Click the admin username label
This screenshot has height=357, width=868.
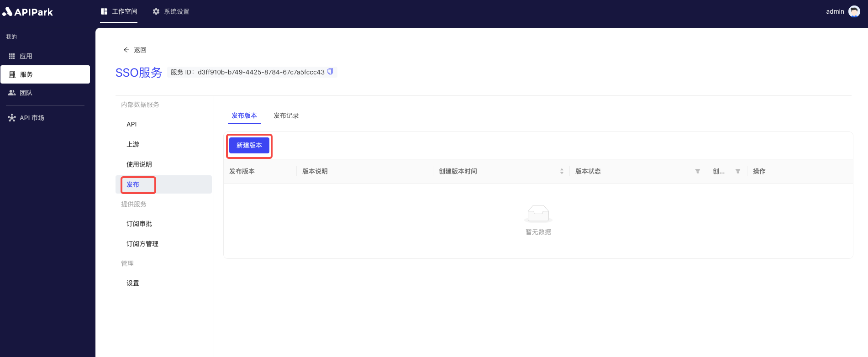tap(835, 11)
